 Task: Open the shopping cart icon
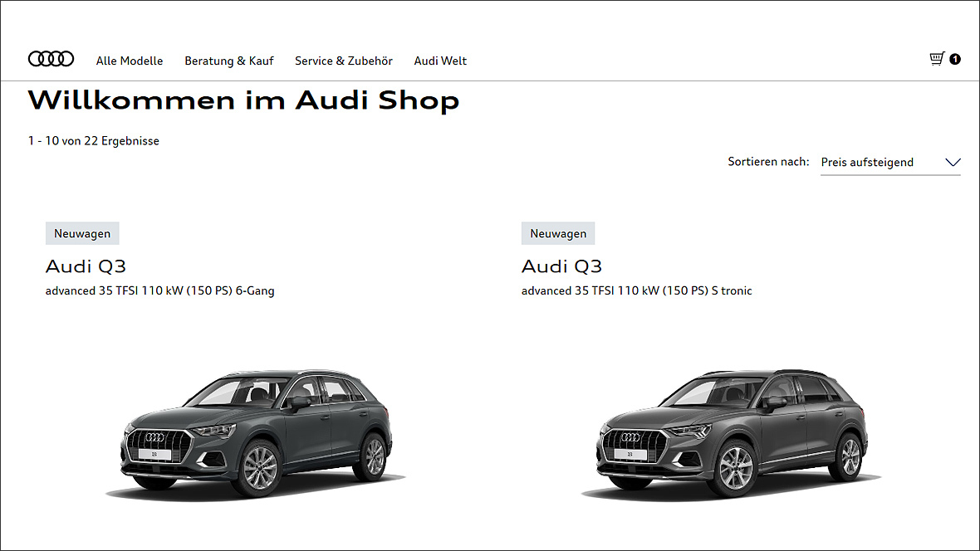[x=937, y=59]
